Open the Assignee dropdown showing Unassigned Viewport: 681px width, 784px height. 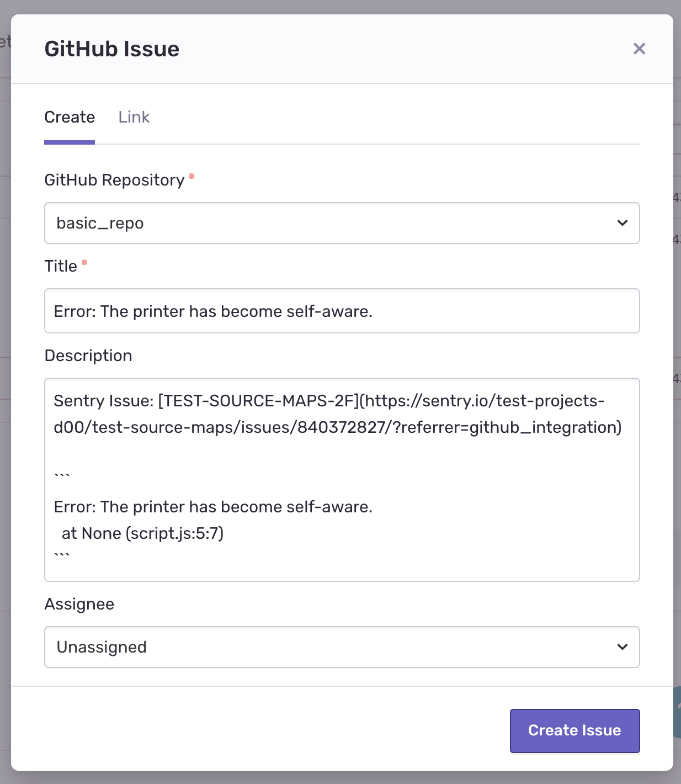342,647
